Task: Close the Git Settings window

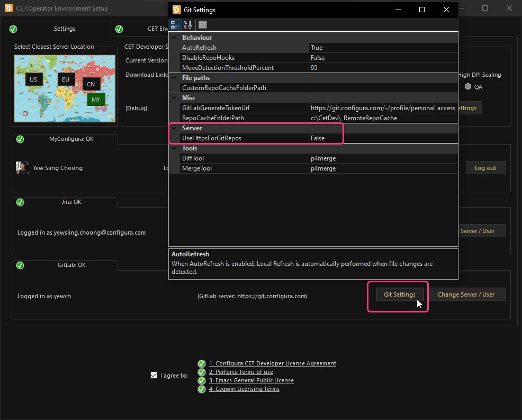Action: tap(446, 10)
